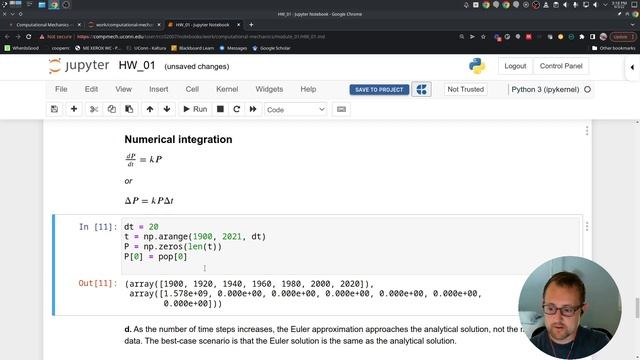Close the HW_01 Jupyter Notebook tab
This screenshot has height=360, width=640.
coord(239,25)
